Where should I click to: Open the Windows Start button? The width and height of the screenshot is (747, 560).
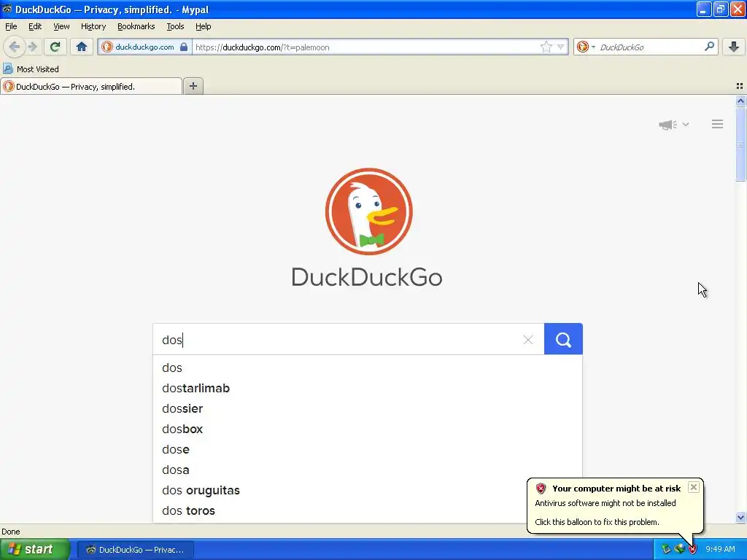point(35,550)
